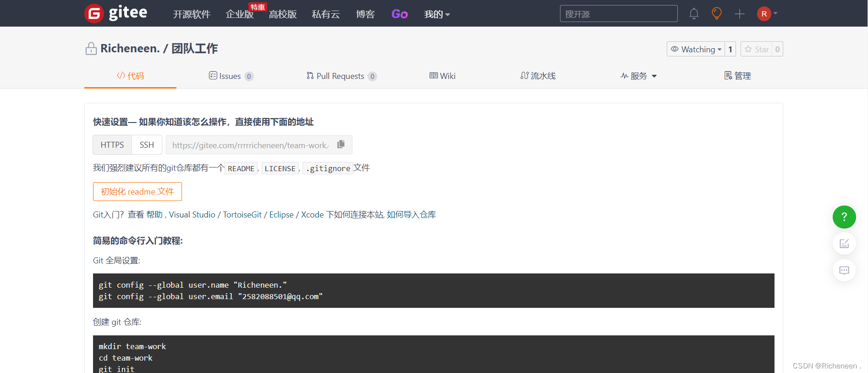Screen dimensions: 868x373
Task: Click the star count 0
Action: click(777, 49)
